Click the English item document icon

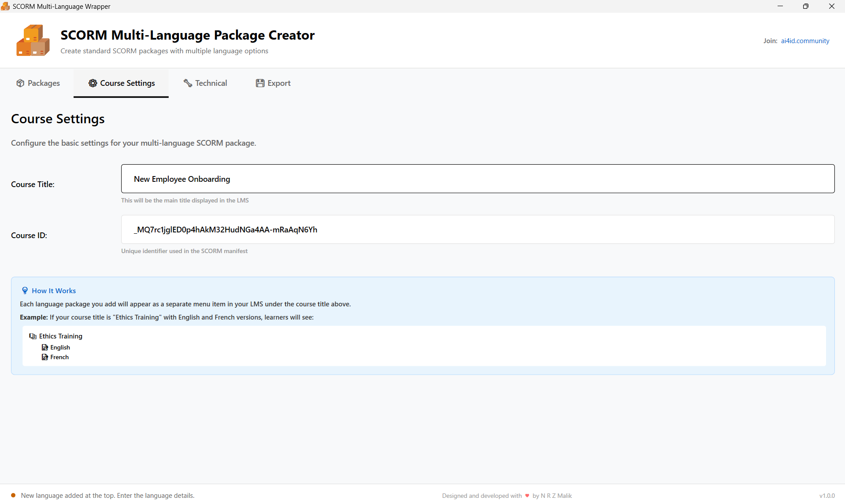click(x=45, y=348)
